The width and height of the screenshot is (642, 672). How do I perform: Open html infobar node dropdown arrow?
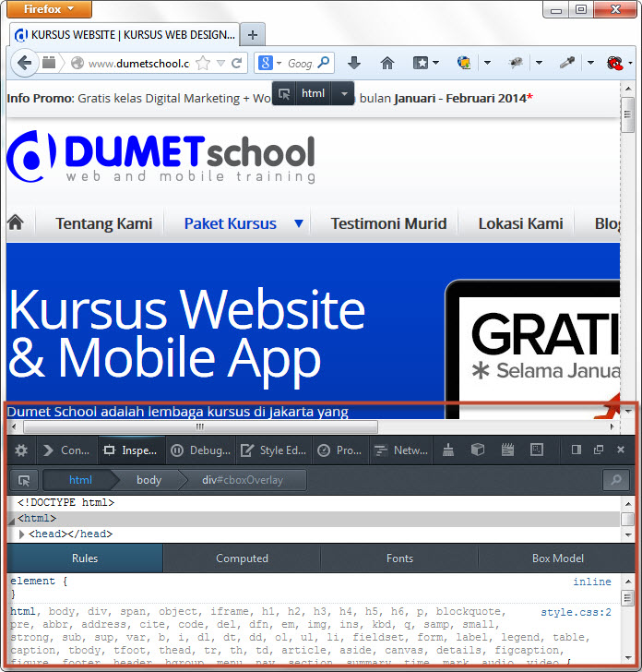344,93
